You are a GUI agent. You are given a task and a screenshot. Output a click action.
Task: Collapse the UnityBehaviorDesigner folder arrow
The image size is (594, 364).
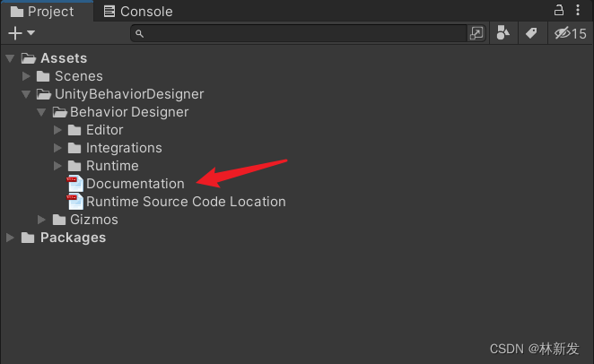(x=26, y=94)
